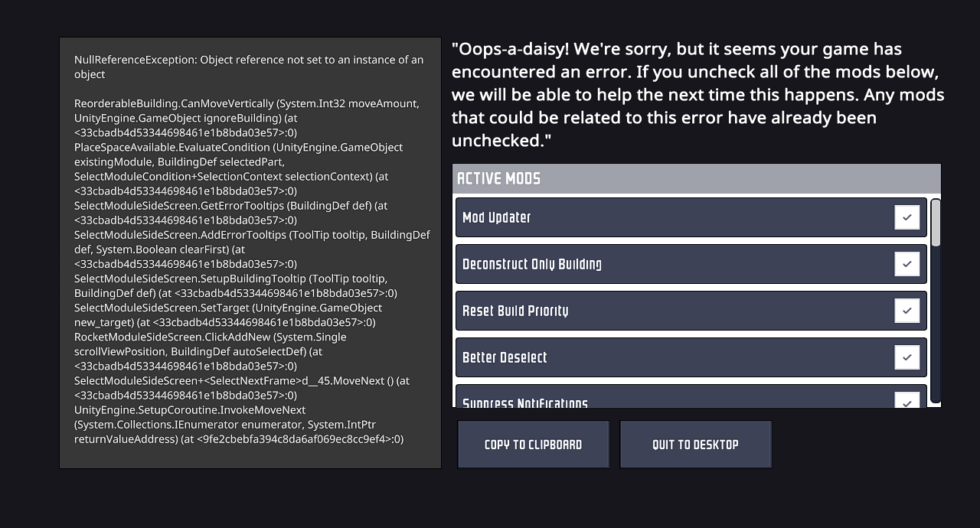Uncheck the Mod Updater checkbox
Screen dimensions: 980x528
pos(906,217)
